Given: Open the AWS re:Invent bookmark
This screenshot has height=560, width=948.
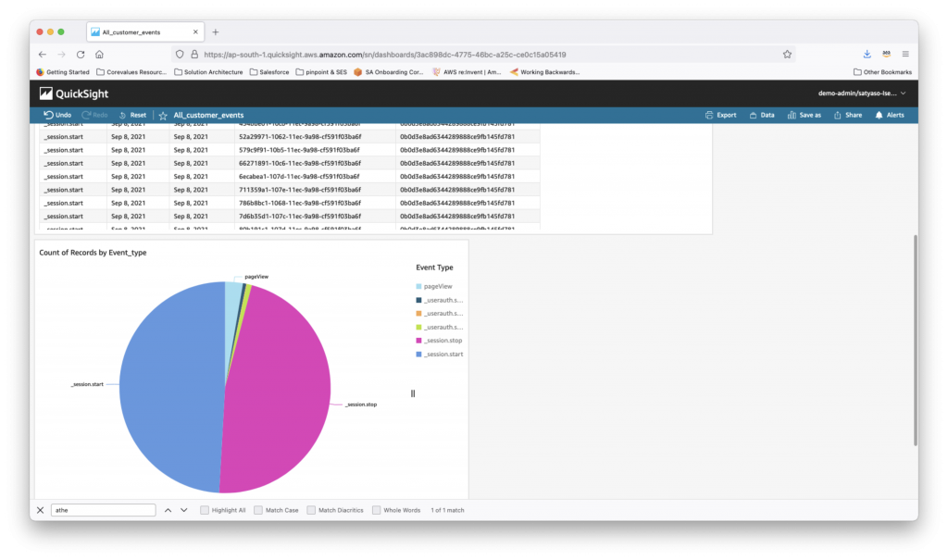Looking at the screenshot, I should coord(467,72).
